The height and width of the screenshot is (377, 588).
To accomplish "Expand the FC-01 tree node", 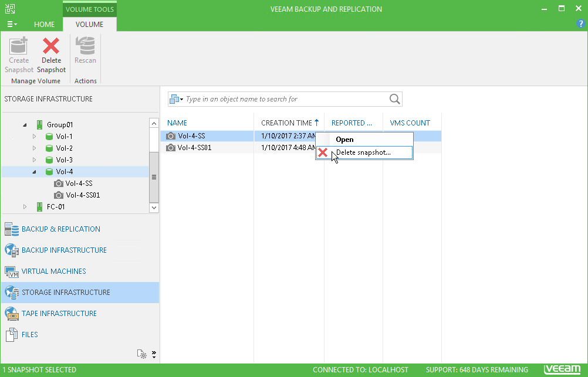I will pyautogui.click(x=25, y=206).
